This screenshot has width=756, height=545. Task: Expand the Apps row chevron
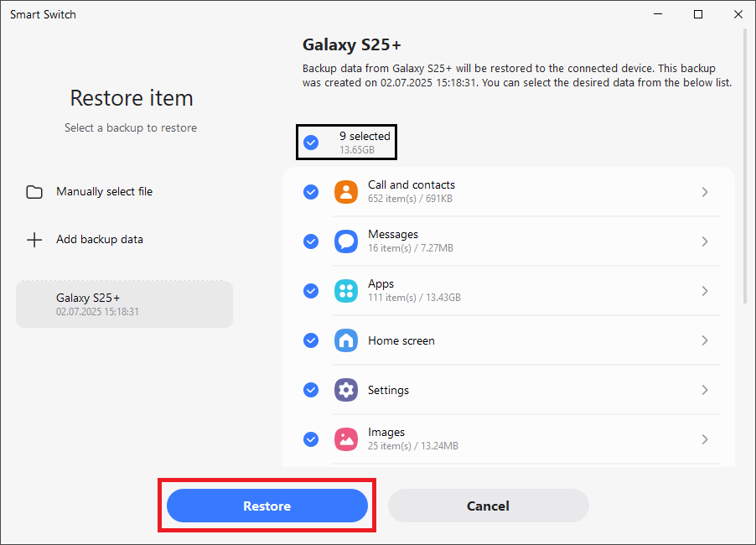705,291
